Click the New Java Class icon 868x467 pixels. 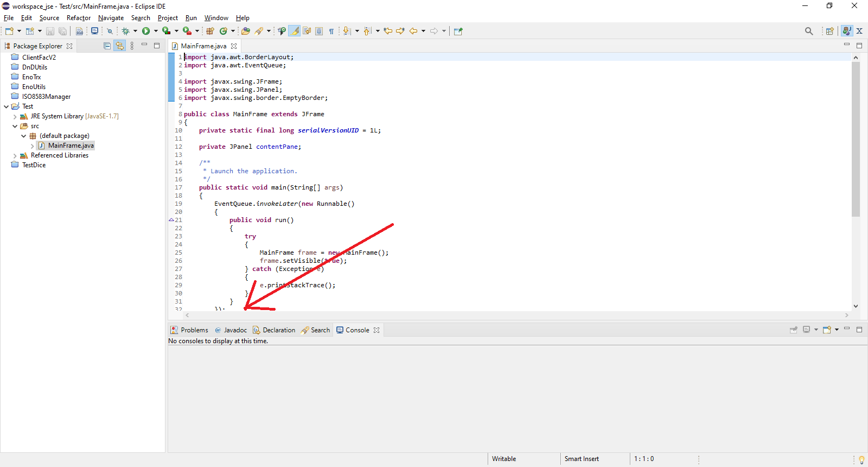click(x=223, y=31)
